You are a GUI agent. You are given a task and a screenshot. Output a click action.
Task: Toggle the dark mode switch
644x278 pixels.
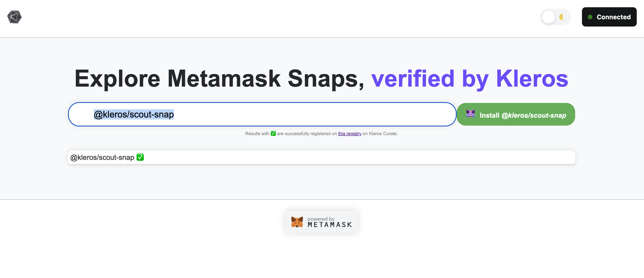tap(555, 17)
